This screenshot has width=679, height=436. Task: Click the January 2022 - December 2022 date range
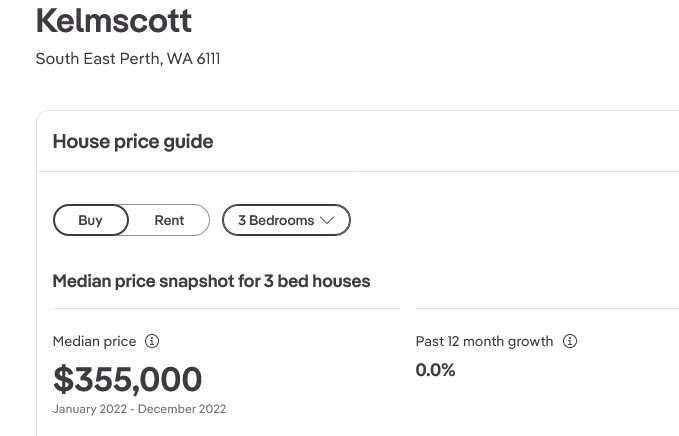(x=139, y=409)
